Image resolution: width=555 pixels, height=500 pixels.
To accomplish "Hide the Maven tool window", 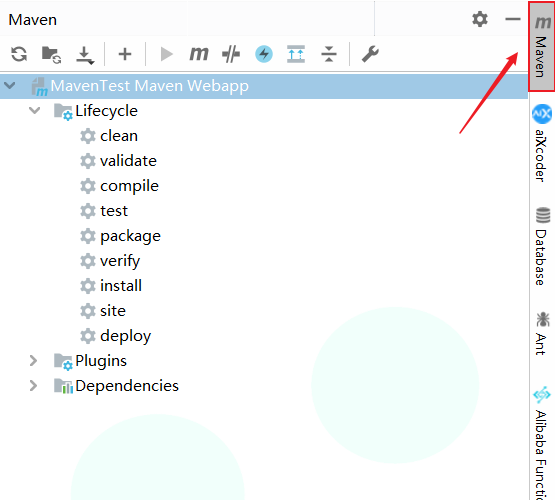I will coord(512,19).
